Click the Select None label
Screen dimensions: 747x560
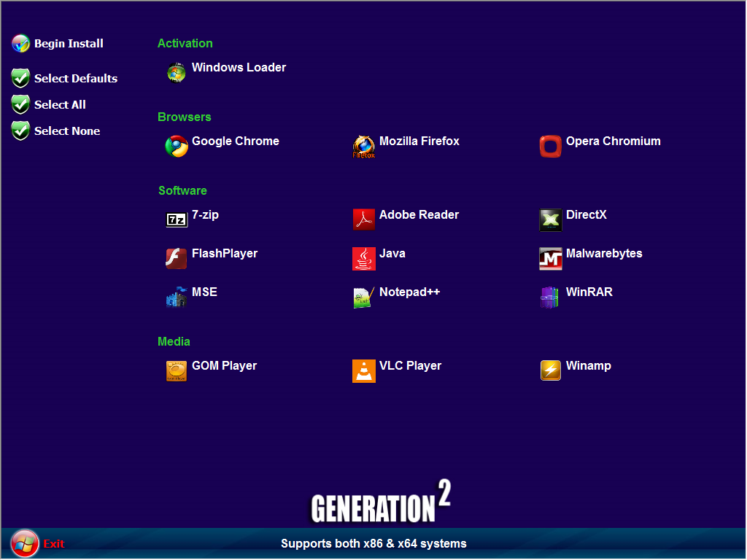67,131
